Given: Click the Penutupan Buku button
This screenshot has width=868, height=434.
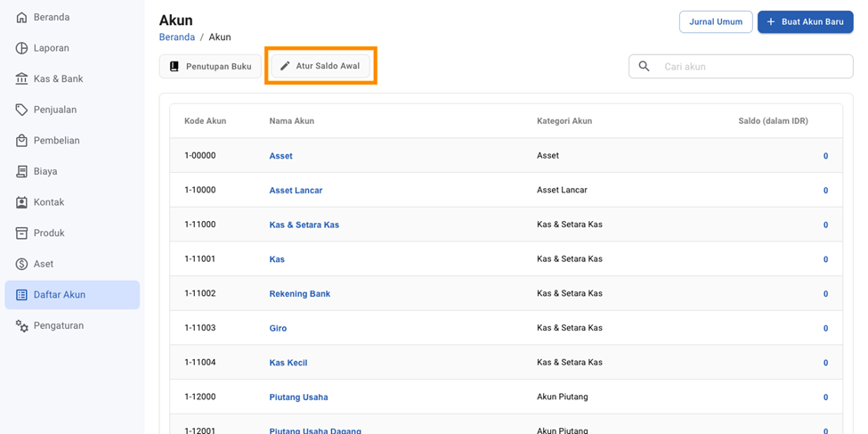Looking at the screenshot, I should click(210, 66).
